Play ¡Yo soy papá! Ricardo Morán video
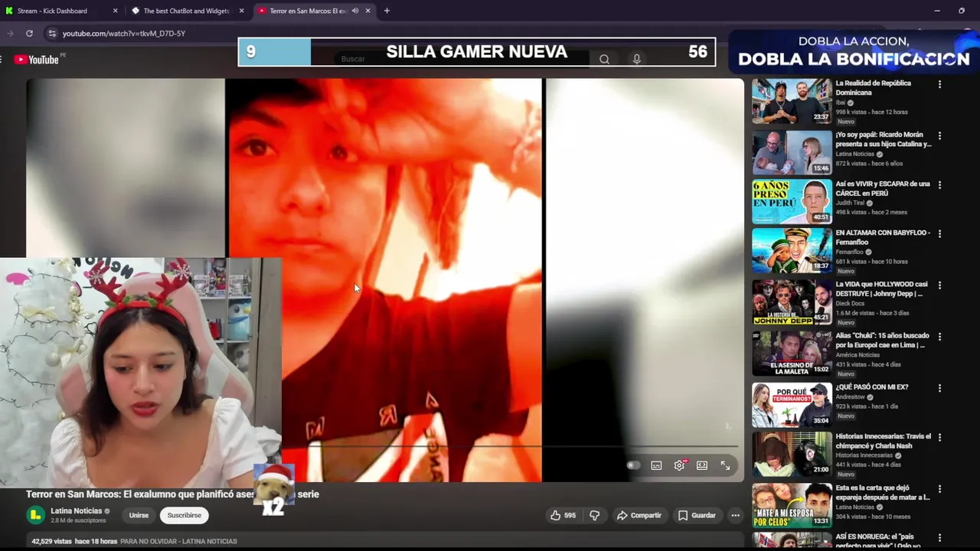This screenshot has width=980, height=551. pos(792,152)
